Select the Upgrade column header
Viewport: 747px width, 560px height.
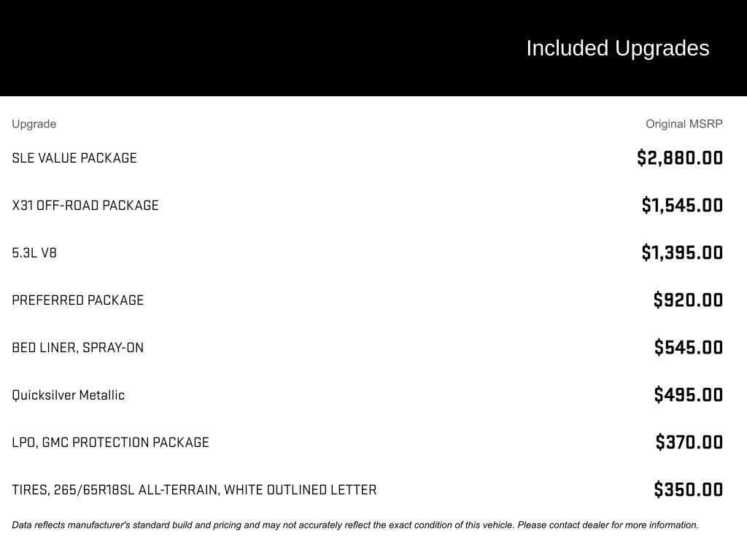coord(34,124)
